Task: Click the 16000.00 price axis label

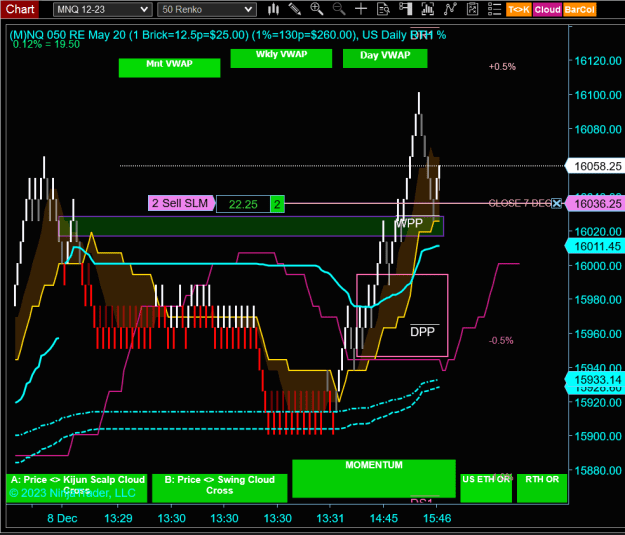Action: 597,266
